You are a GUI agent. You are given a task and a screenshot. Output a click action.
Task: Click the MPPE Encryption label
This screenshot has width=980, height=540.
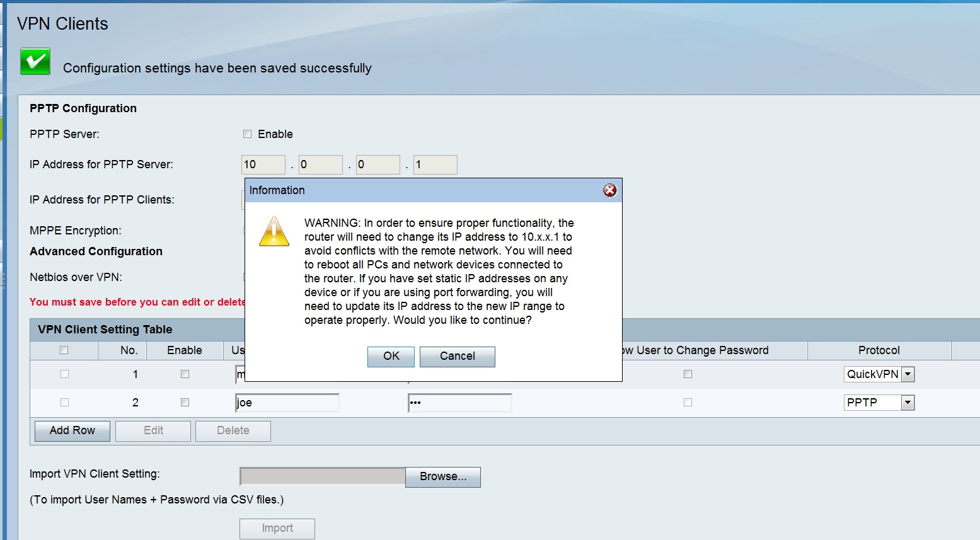point(76,231)
